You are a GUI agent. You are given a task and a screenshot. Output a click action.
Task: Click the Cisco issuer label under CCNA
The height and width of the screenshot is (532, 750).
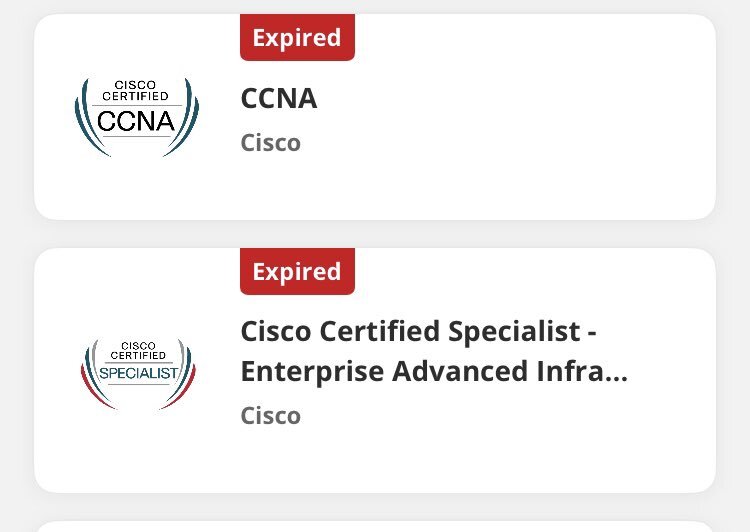click(271, 143)
